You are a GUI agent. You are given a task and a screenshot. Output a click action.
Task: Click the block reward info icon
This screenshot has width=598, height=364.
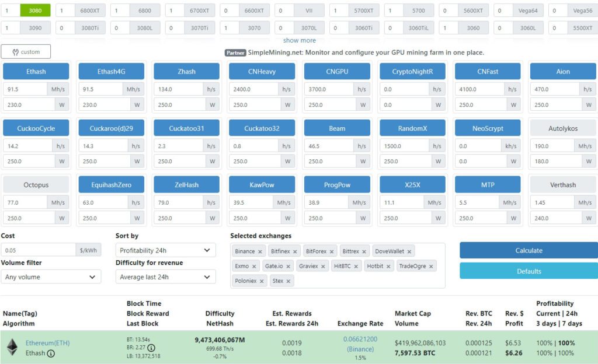[151, 348]
